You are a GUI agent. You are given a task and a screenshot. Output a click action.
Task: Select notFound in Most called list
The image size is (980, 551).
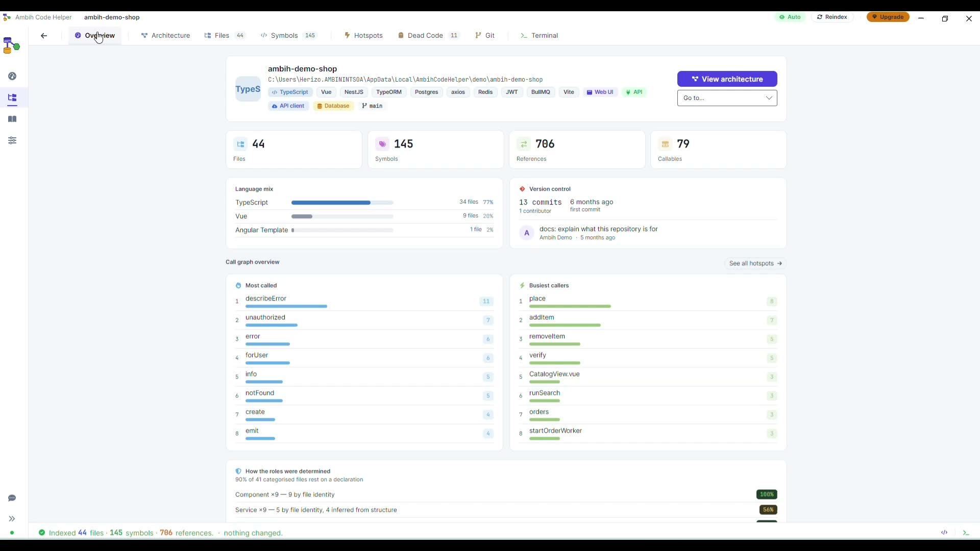[x=364, y=396]
